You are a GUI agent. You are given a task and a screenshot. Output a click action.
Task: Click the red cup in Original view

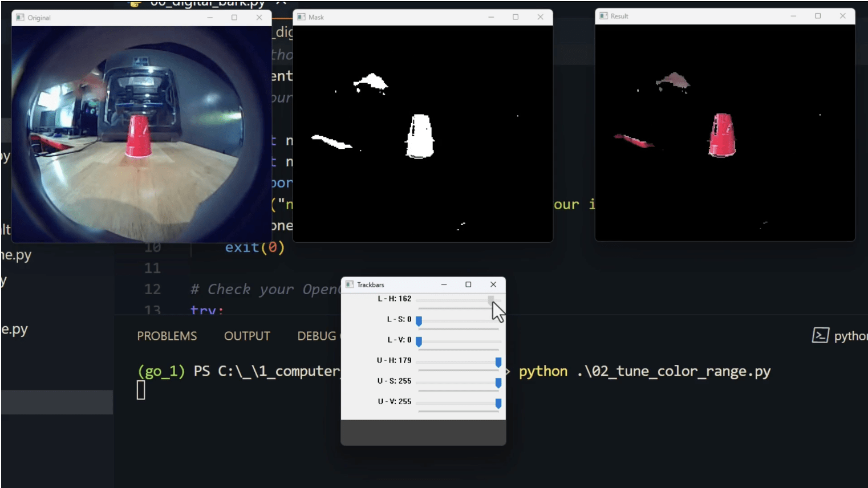click(x=139, y=136)
